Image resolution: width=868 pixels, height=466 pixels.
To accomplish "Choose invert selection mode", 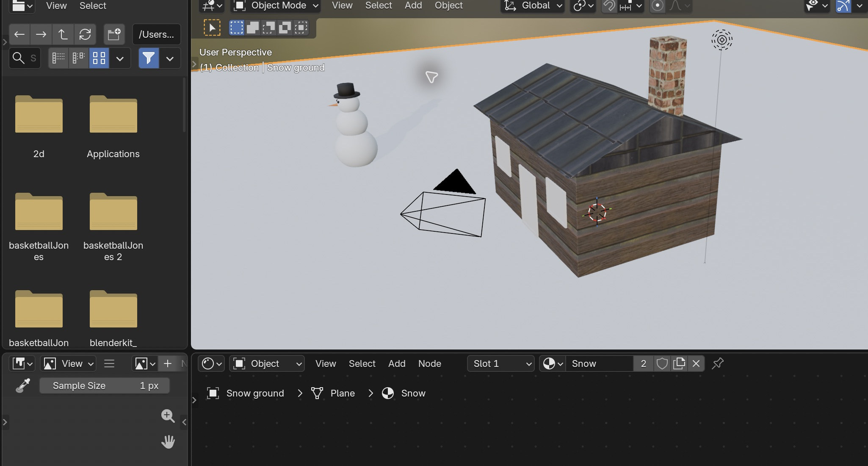I will pyautogui.click(x=285, y=28).
